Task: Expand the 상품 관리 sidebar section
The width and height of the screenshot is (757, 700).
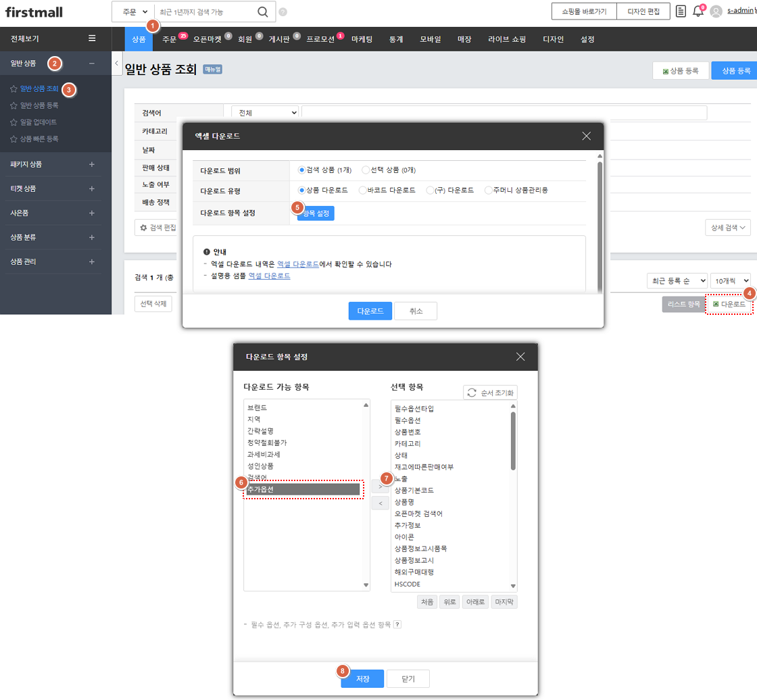Action: pos(92,261)
